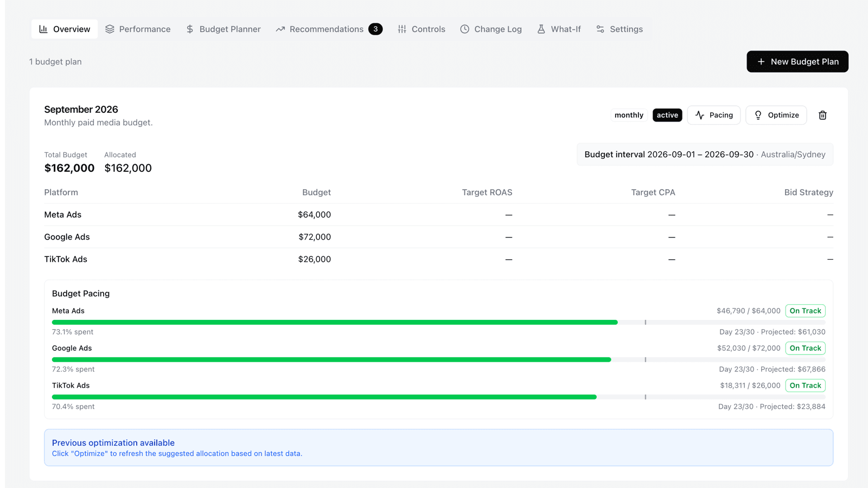Click the 1 budget plan count text
The width and height of the screenshot is (868, 488).
pos(55,62)
